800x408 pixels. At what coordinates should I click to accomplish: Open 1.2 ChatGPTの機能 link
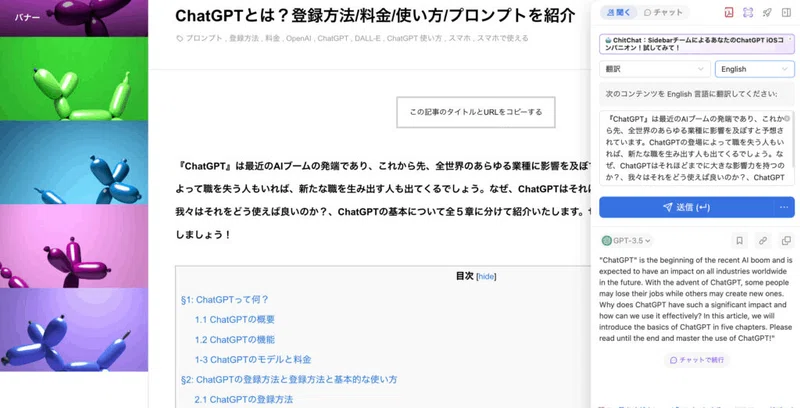pos(235,340)
